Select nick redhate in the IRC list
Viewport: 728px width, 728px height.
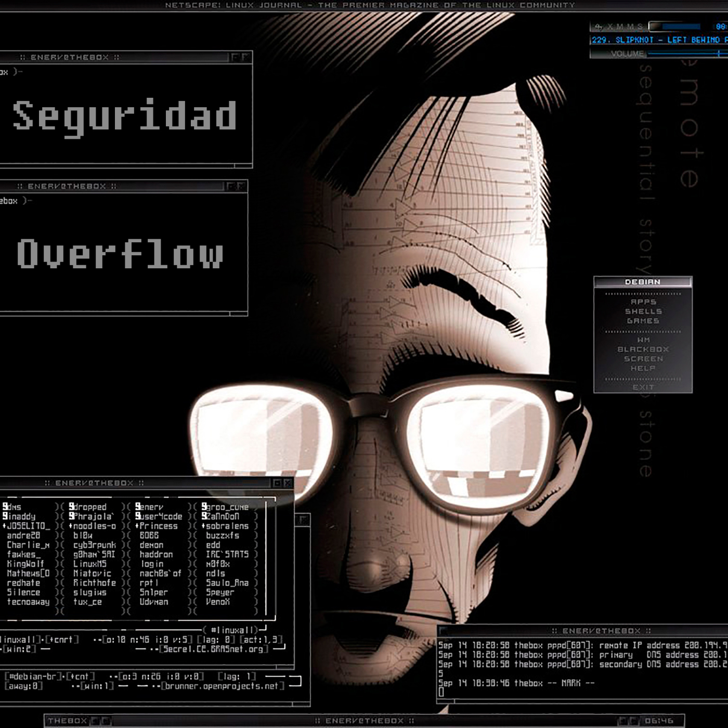[23, 583]
